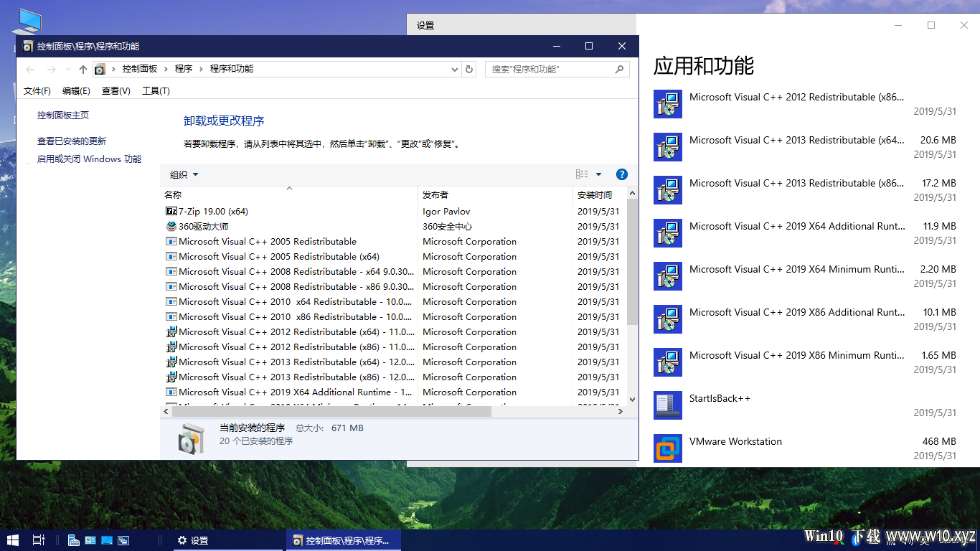Image resolution: width=980 pixels, height=551 pixels.
Task: Click the 7-Zip 19.00 program icon
Action: 171,211
